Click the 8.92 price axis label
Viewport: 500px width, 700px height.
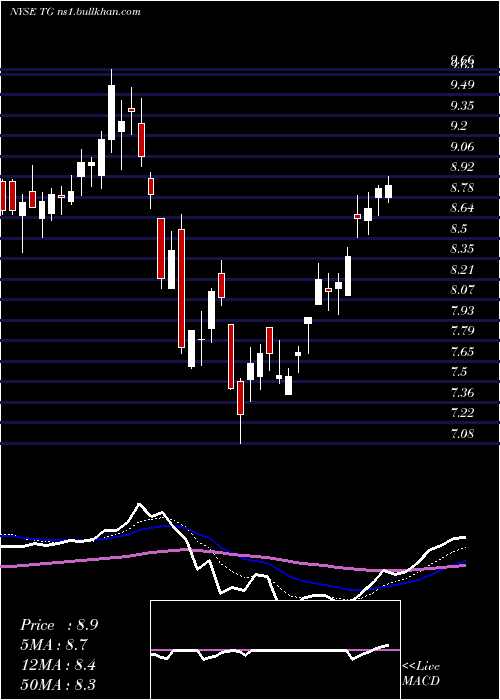click(x=462, y=167)
